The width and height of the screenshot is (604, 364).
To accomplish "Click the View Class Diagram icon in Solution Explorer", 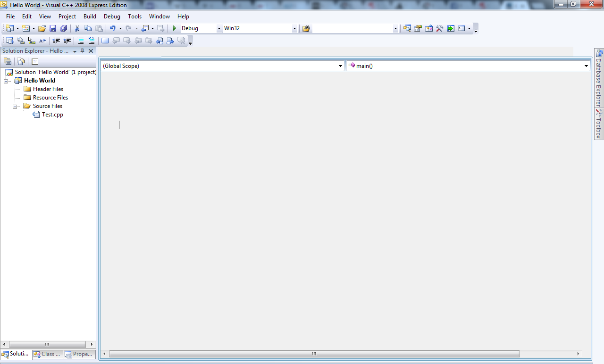I will point(35,61).
